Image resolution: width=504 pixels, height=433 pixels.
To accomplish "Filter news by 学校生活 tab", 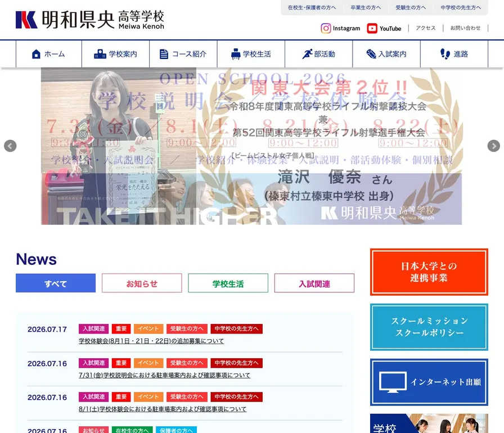I will tap(228, 283).
